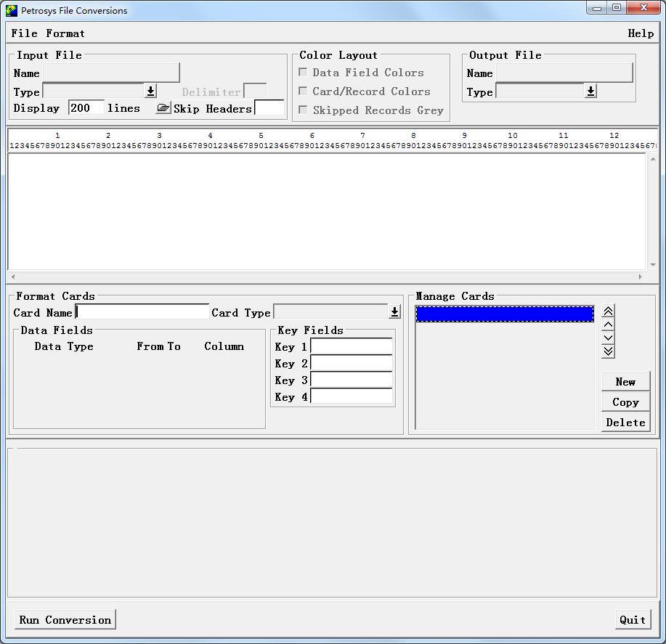
Task: Click the Key 4 input field
Action: 352,396
